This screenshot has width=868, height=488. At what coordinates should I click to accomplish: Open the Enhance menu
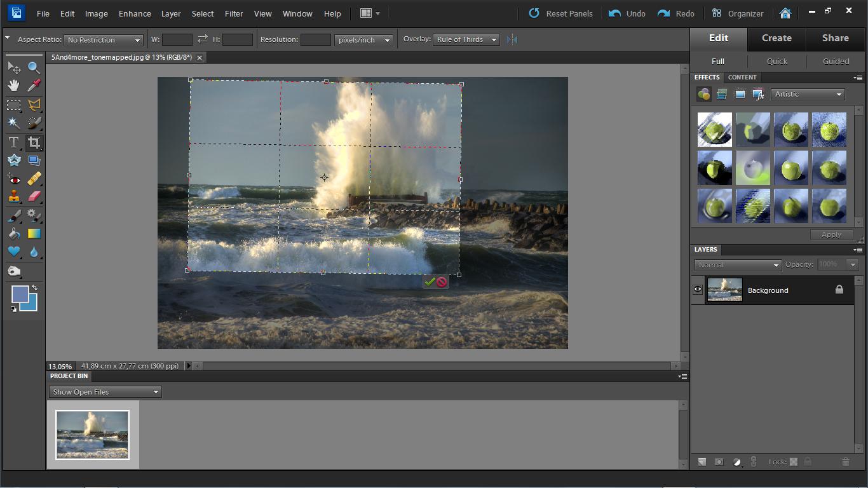pyautogui.click(x=135, y=13)
